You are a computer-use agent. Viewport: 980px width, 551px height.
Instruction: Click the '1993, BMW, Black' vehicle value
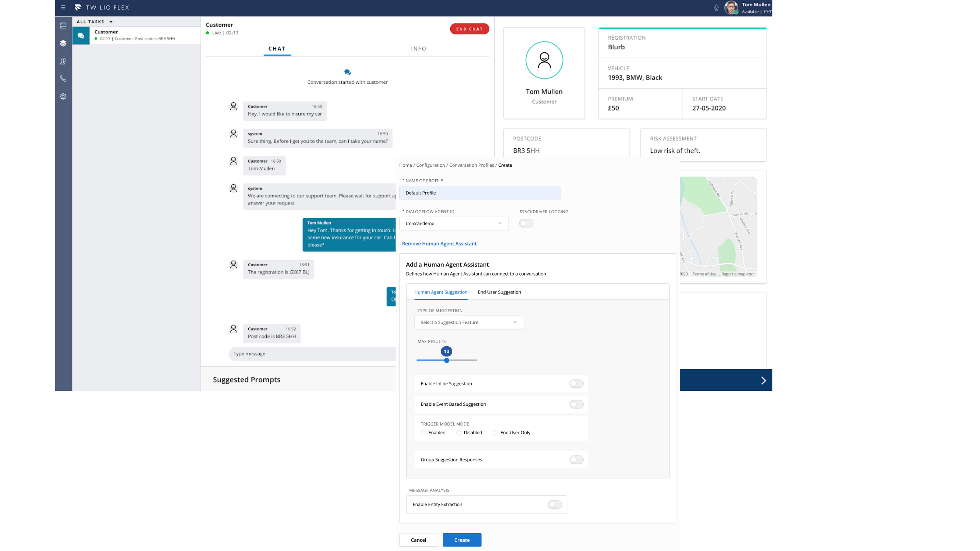click(635, 78)
